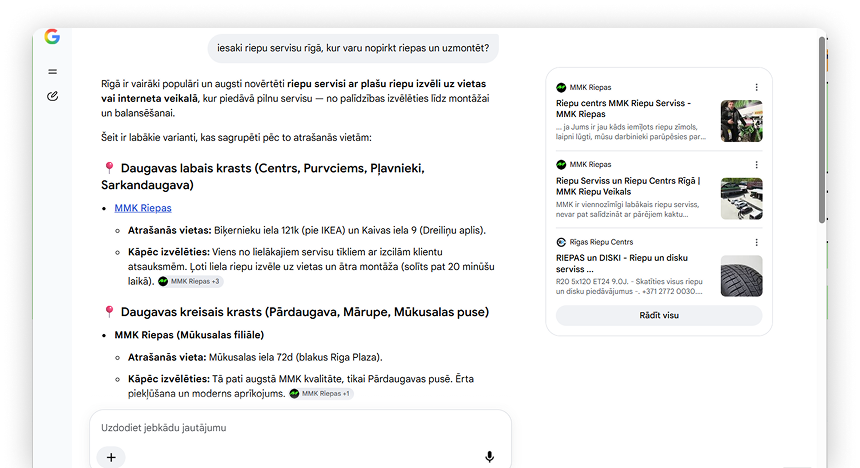
Task: Start a new chat via sidebar icon
Action: (x=53, y=97)
